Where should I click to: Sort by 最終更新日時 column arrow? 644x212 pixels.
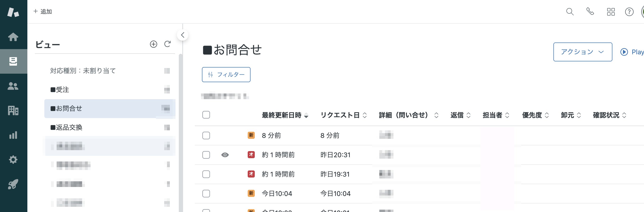[x=306, y=116]
